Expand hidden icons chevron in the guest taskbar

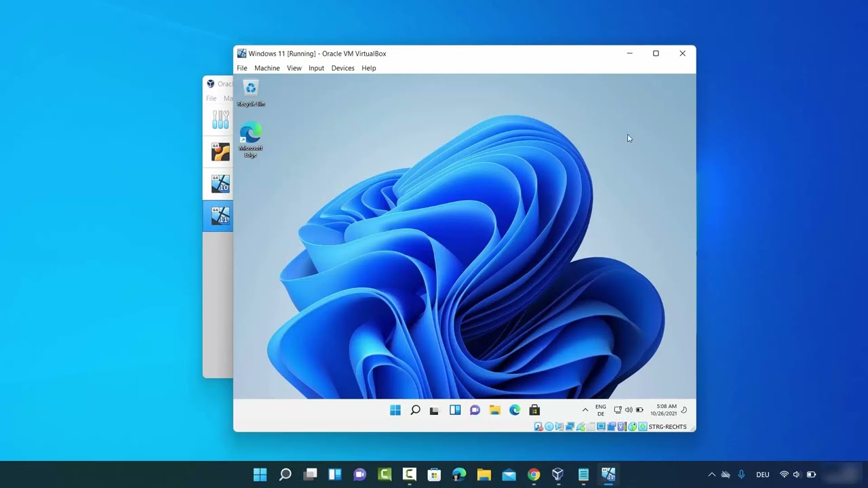585,410
